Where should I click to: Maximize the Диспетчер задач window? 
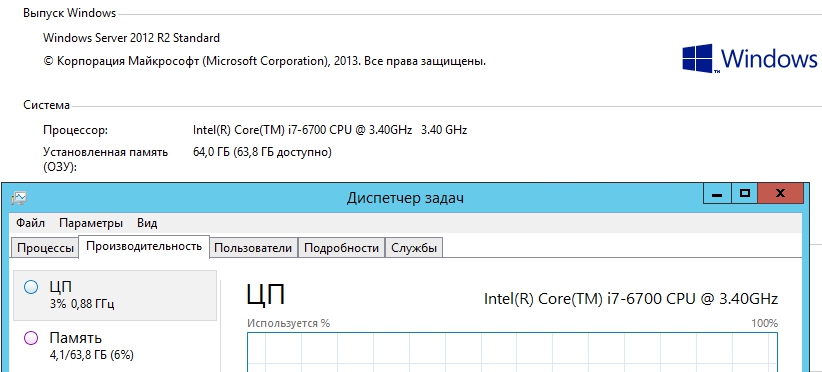click(744, 194)
